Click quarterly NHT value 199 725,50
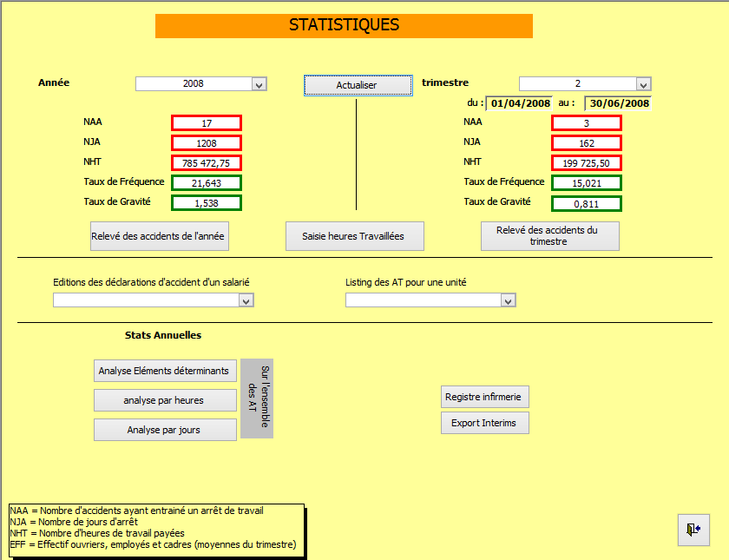 coord(587,163)
